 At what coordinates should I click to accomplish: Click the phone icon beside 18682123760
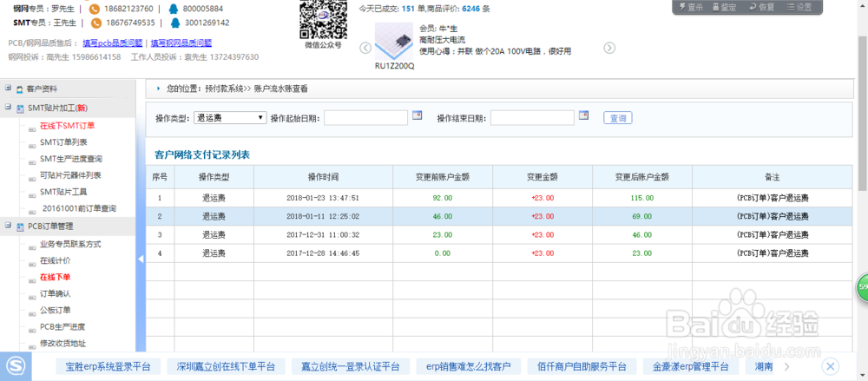click(95, 9)
